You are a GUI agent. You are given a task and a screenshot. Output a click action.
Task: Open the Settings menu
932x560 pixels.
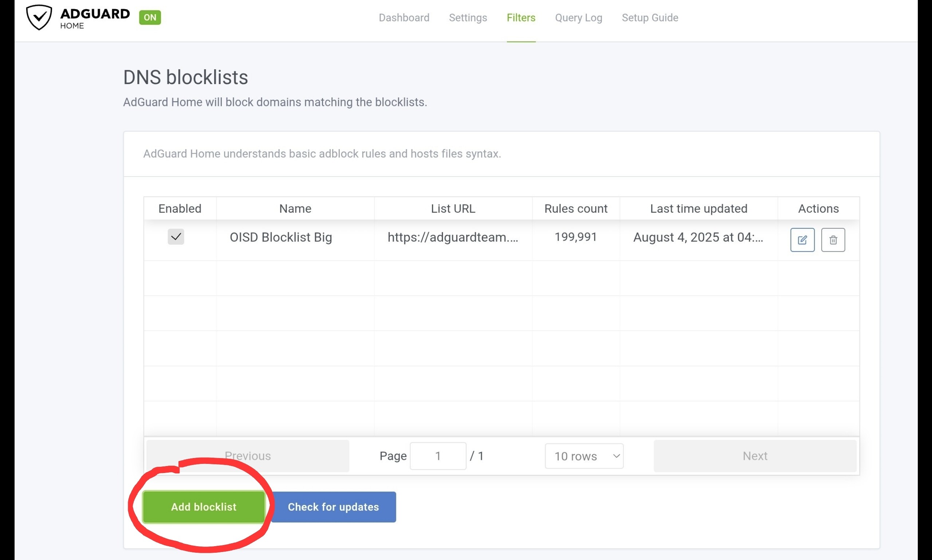468,18
